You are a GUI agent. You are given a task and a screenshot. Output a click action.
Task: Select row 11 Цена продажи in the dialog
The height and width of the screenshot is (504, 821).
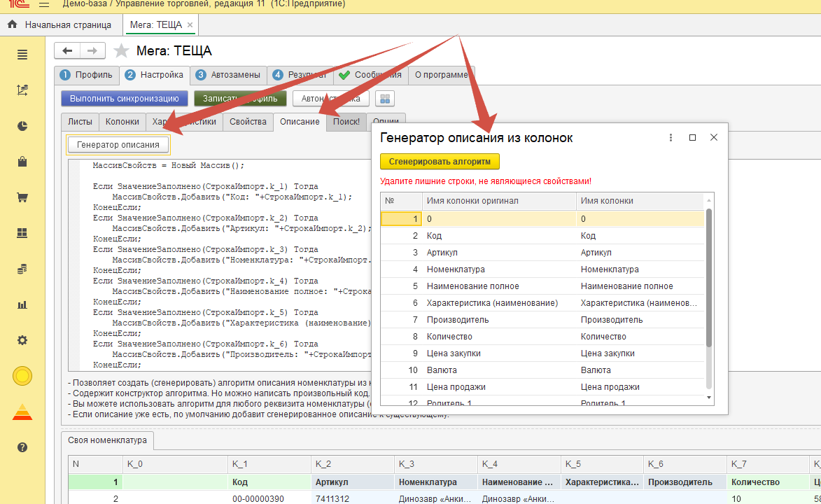[x=542, y=386]
